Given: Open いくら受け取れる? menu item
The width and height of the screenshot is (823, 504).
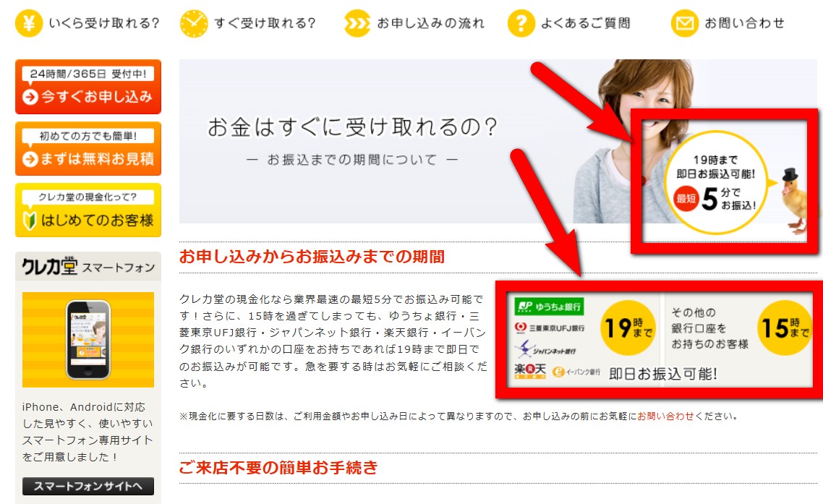Looking at the screenshot, I should coord(104,23).
